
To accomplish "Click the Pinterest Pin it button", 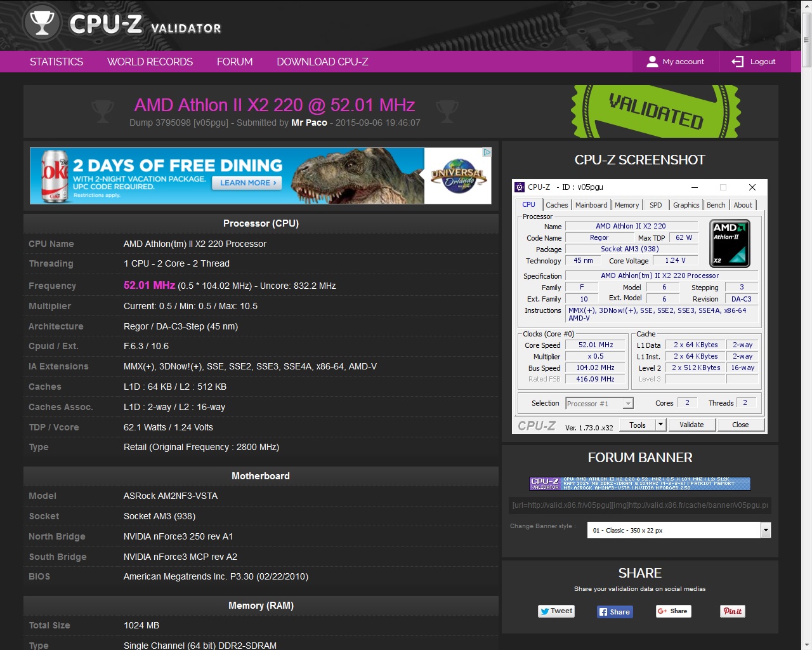I will click(733, 611).
